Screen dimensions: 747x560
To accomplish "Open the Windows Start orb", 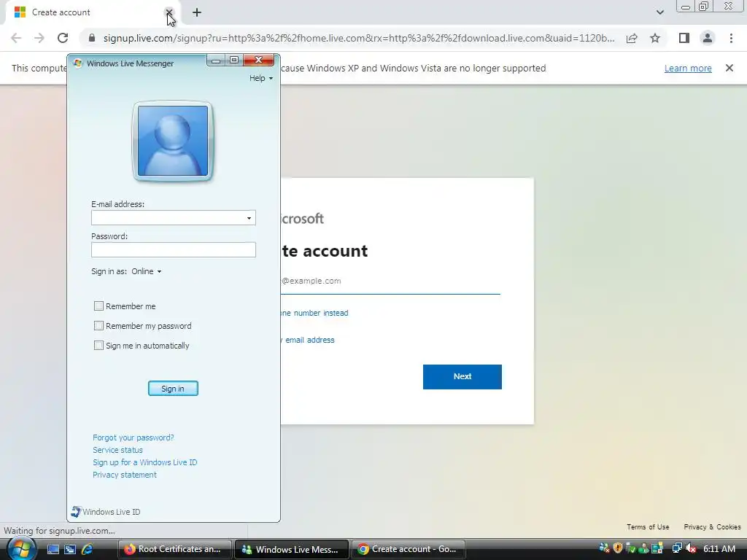I will (x=20, y=549).
